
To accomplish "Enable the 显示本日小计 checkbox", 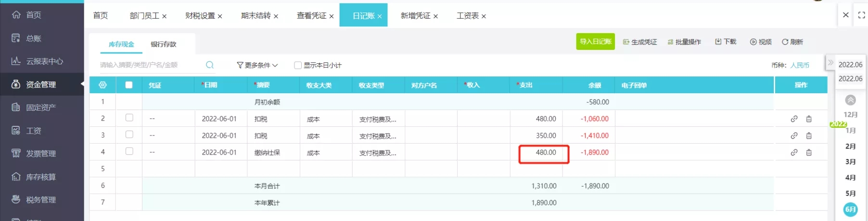I will pyautogui.click(x=298, y=65).
